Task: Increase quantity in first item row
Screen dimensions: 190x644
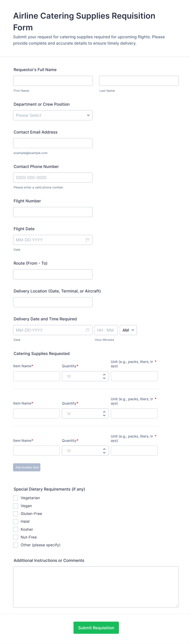Action: 104,374
